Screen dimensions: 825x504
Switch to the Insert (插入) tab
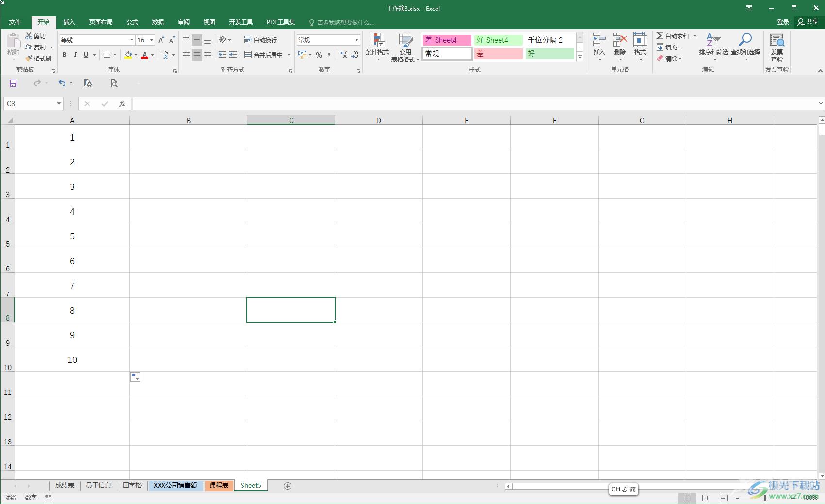click(69, 22)
